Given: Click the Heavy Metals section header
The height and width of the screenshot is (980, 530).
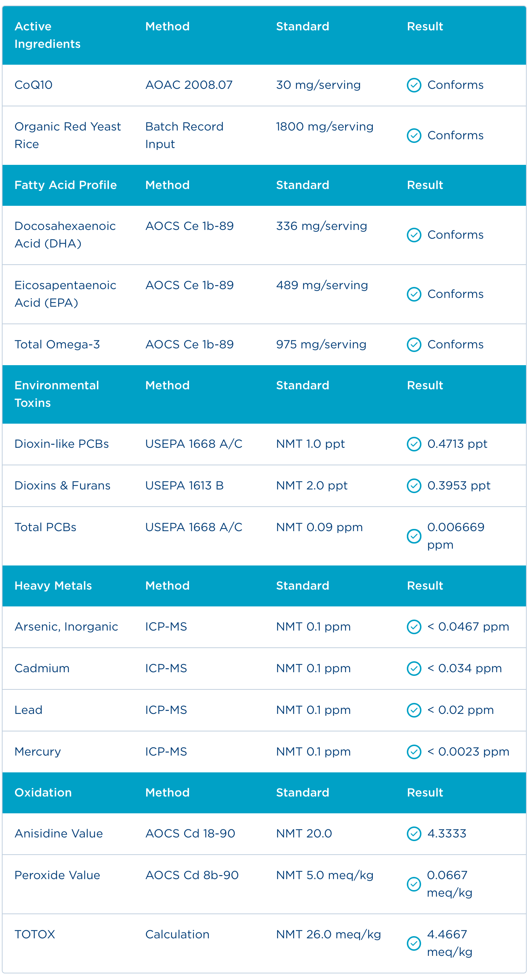Looking at the screenshot, I should pyautogui.click(x=53, y=586).
